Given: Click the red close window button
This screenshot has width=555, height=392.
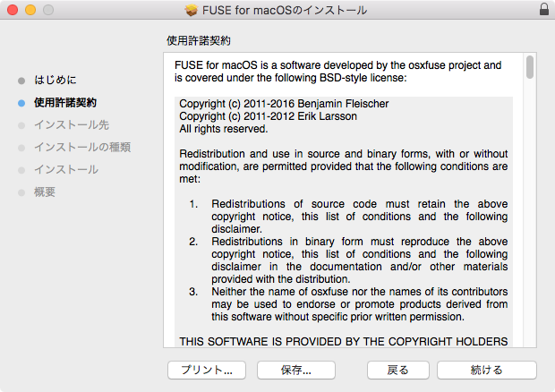Looking at the screenshot, I should coord(13,10).
